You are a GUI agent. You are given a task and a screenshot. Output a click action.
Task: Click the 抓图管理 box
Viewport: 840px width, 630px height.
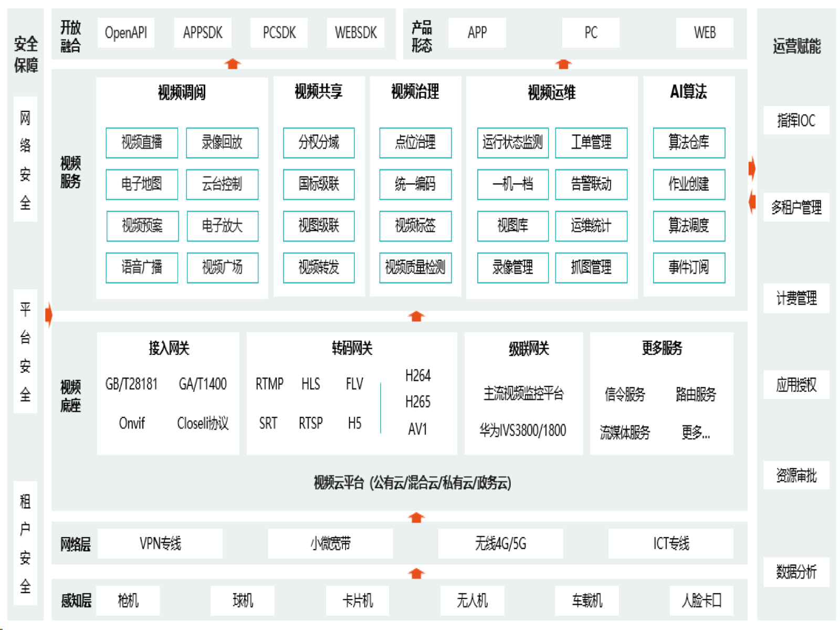tap(591, 268)
